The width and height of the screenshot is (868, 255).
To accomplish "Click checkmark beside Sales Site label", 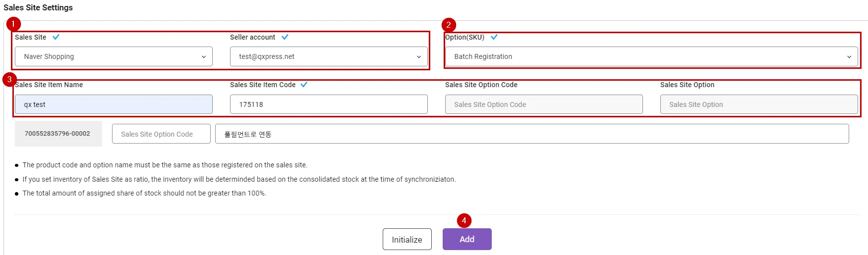I will 56,37.
